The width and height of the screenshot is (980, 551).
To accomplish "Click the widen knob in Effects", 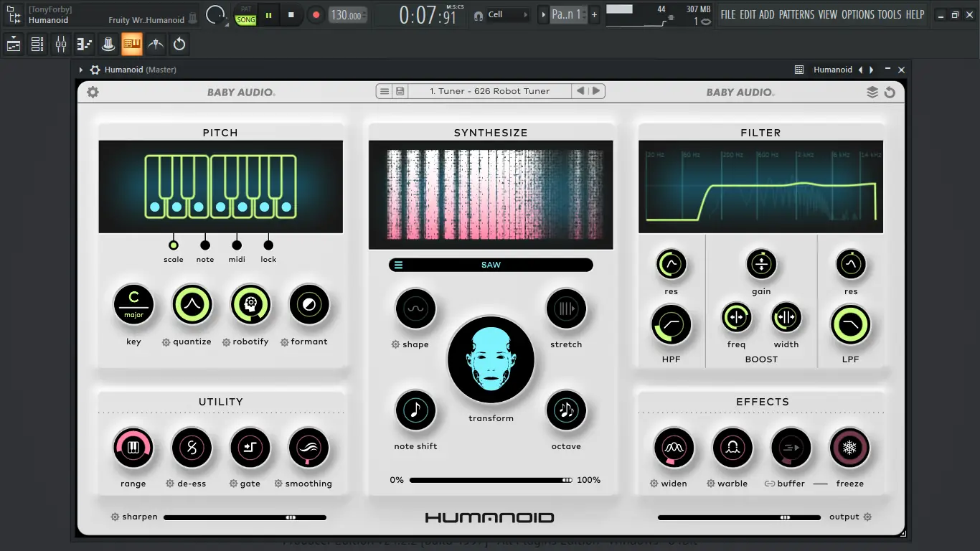I will coord(674,448).
